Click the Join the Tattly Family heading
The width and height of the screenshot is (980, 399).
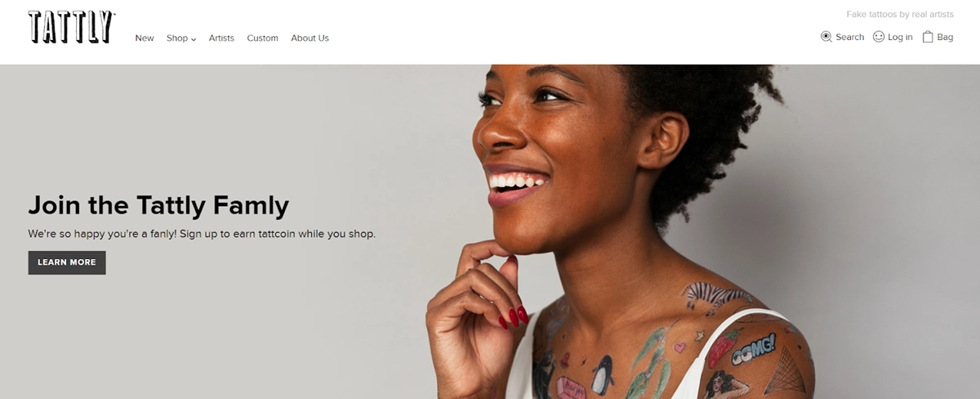pyautogui.click(x=158, y=205)
